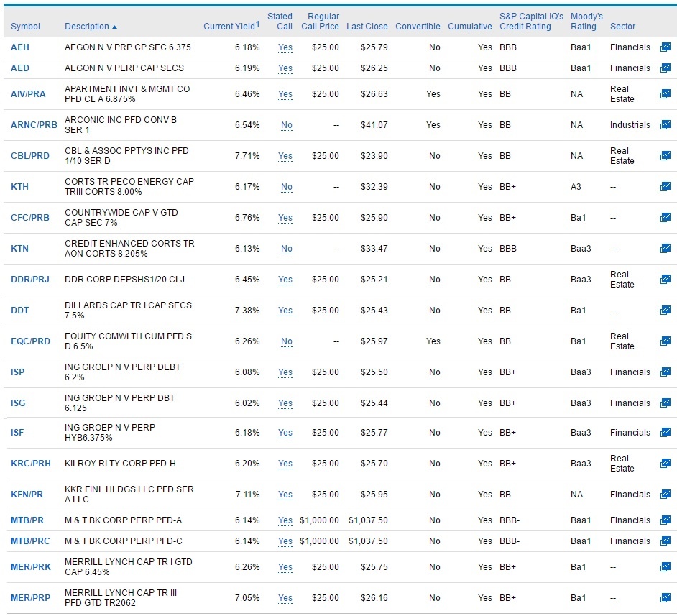Open chart icon for MER/PRK row
The width and height of the screenshot is (677, 616).
[x=666, y=567]
